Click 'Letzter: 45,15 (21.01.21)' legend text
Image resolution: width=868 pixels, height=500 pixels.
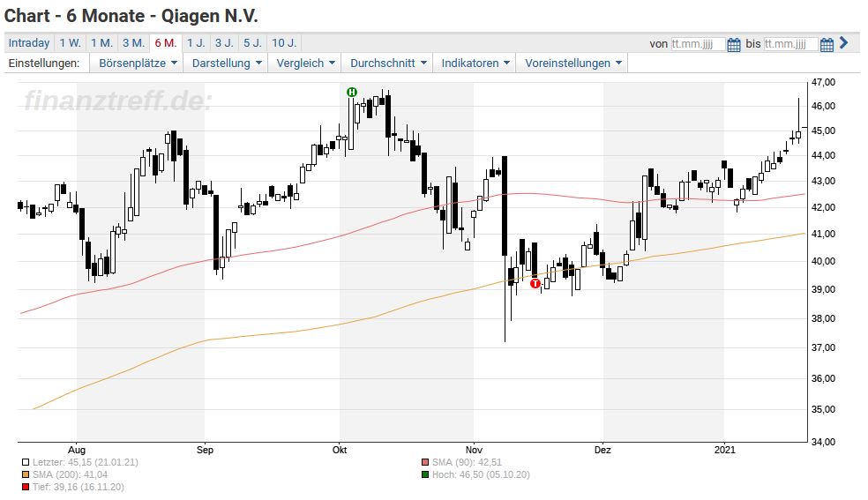(x=86, y=462)
